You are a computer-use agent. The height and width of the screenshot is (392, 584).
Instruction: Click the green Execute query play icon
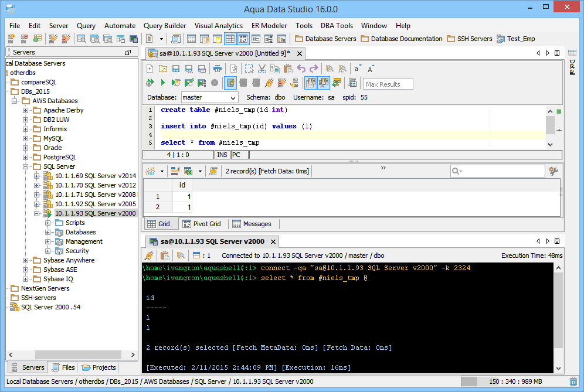coord(163,83)
